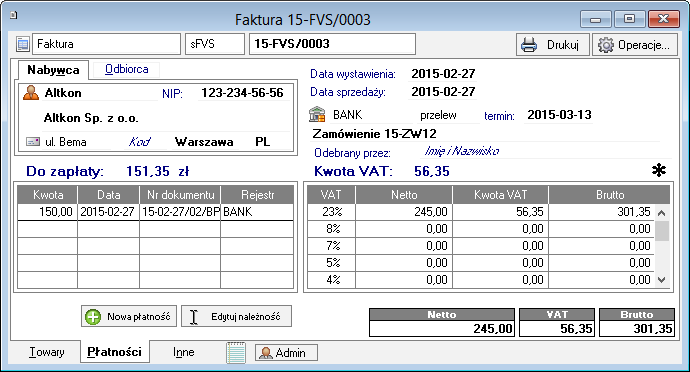Click the Do zapłaty amount 151,35 zł

[x=158, y=171]
